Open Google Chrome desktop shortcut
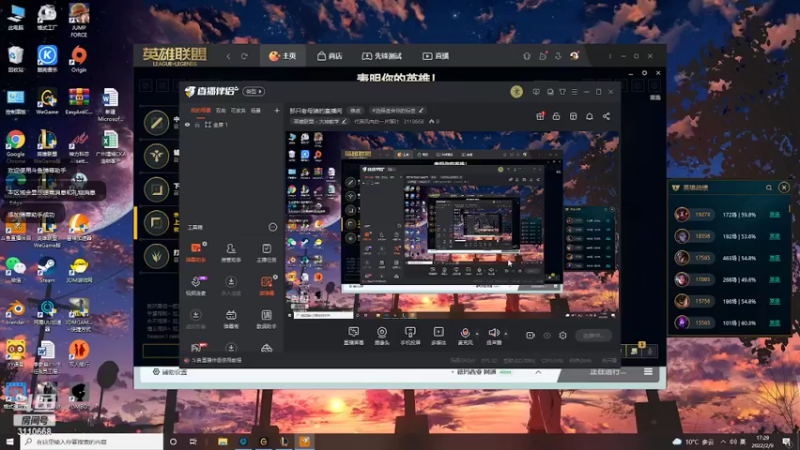The width and height of the screenshot is (800, 450). [15, 144]
